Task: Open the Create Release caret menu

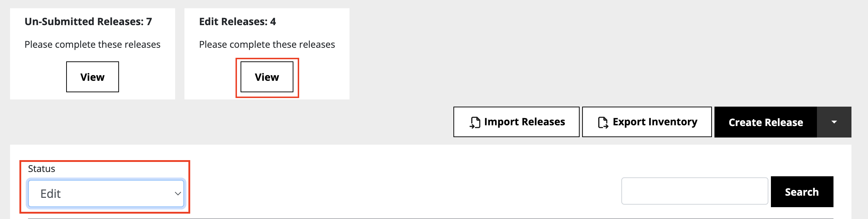Action: point(834,122)
